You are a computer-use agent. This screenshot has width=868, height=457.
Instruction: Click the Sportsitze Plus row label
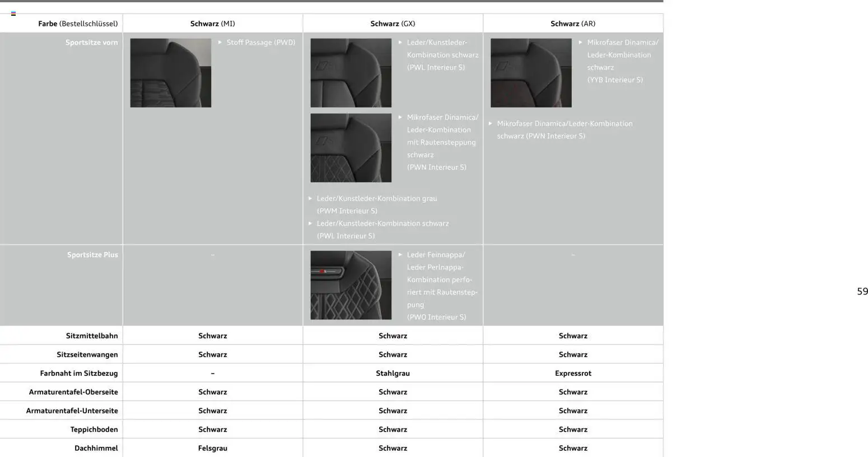click(92, 255)
